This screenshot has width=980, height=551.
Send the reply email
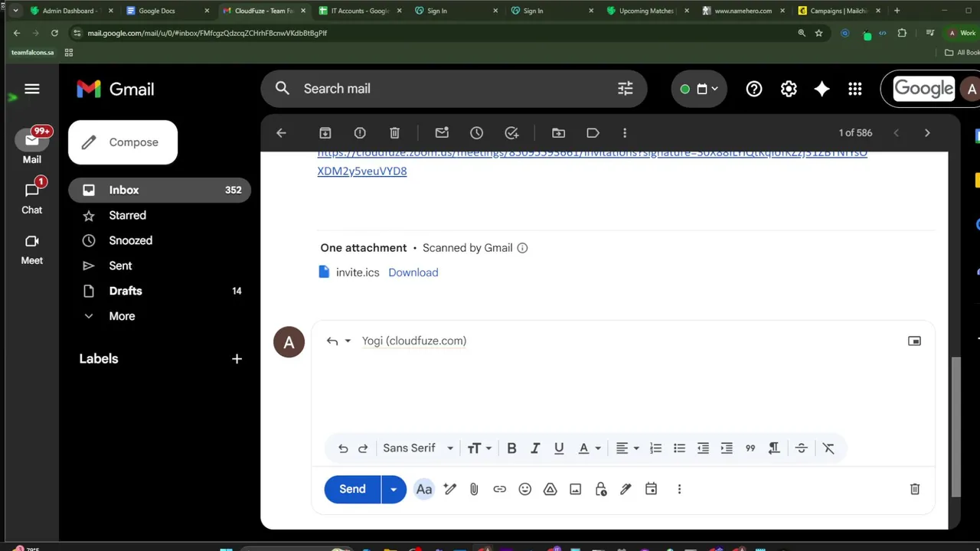[352, 489]
